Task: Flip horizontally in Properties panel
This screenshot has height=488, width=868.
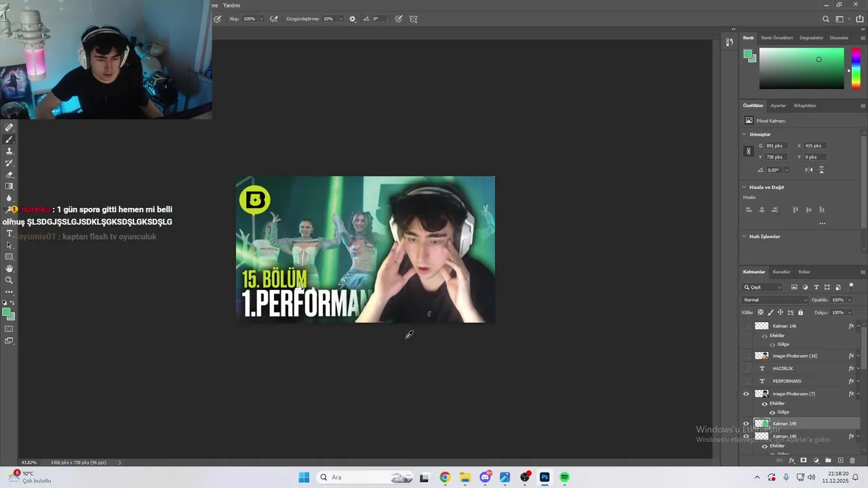Action: coord(809,170)
